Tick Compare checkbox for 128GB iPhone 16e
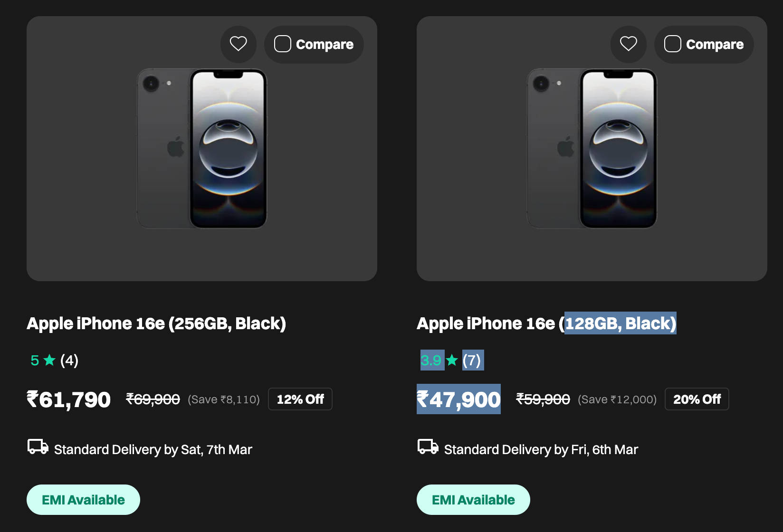783x532 pixels. coord(673,44)
